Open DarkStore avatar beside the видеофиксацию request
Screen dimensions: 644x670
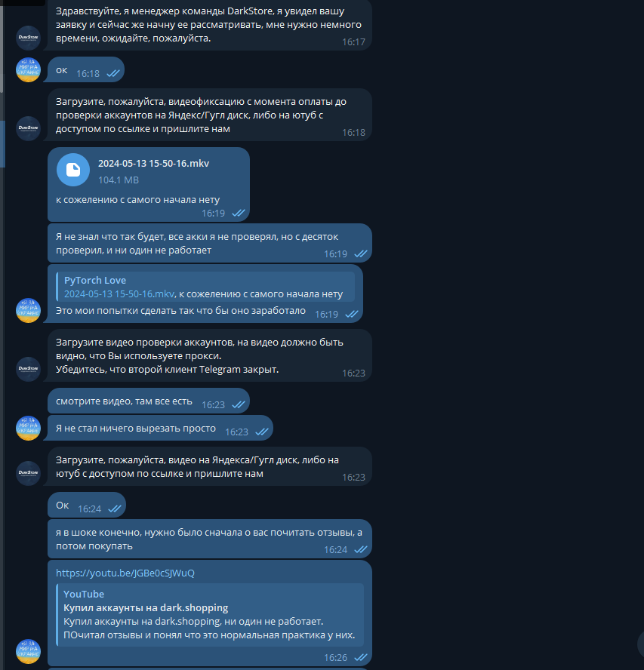pyautogui.click(x=28, y=128)
